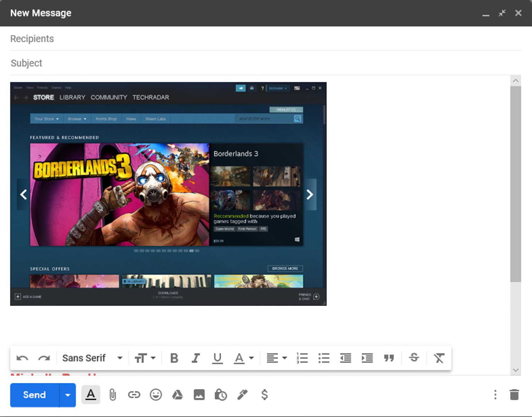This screenshot has height=417, width=532.
Task: Click the Steam help question mark icon
Action: pos(262,88)
